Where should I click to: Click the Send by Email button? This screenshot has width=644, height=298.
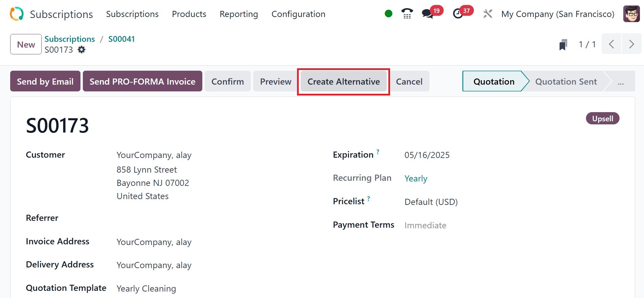coord(45,82)
